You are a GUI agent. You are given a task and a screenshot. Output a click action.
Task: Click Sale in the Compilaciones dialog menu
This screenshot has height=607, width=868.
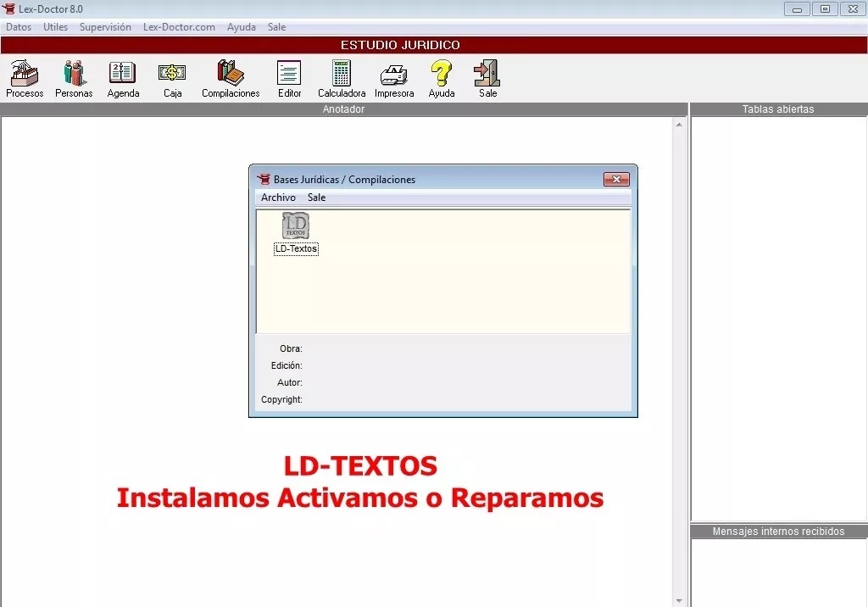pos(317,198)
